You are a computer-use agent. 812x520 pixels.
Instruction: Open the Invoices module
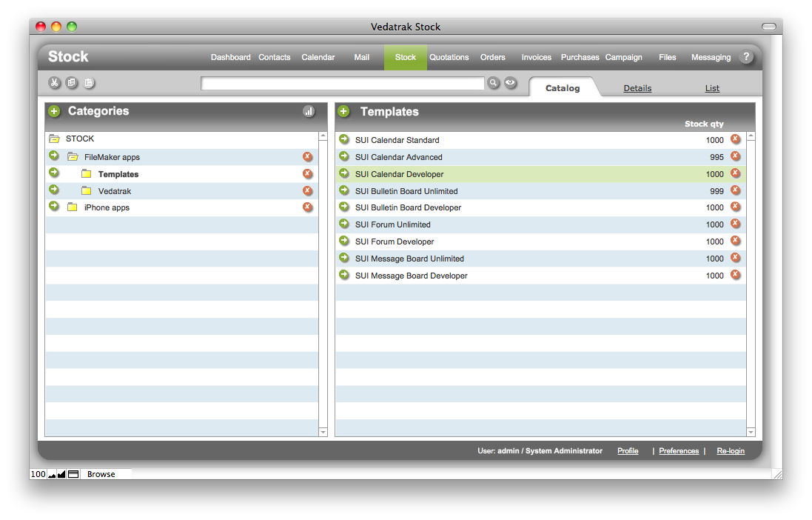click(x=537, y=57)
